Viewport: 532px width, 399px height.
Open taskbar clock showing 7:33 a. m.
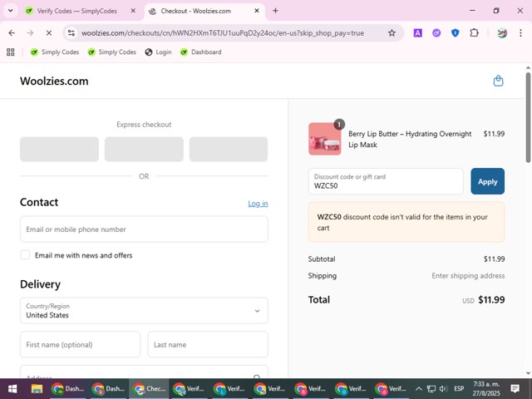[x=486, y=388]
